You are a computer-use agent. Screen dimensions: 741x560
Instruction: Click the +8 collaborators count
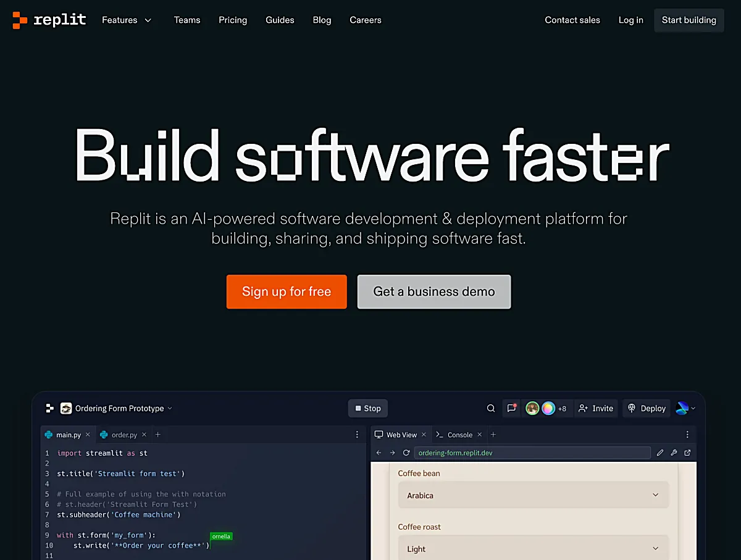562,409
